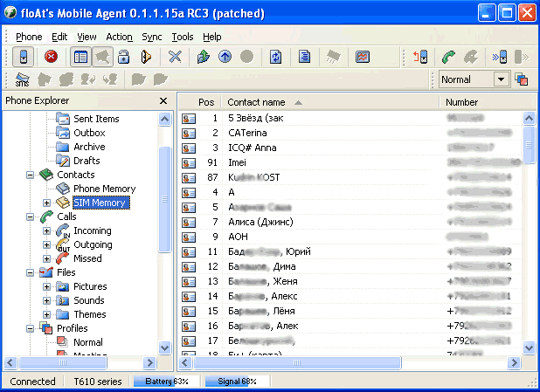Open the Sync menu
The height and width of the screenshot is (392, 540).
coord(151,37)
